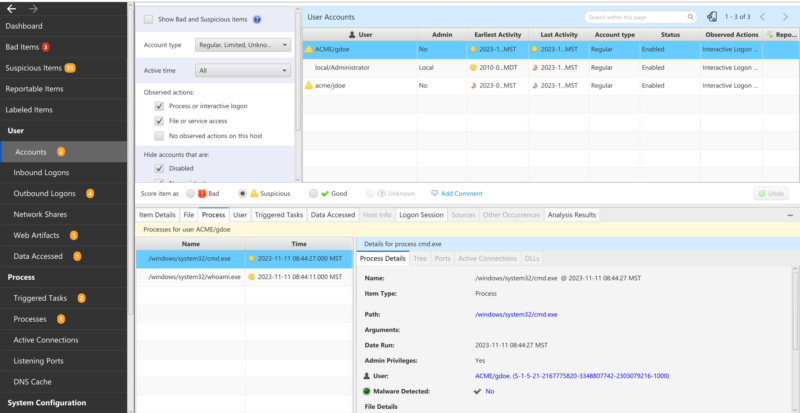Screen dimensions: 800x413
Task: Score item as Bad radio button
Action: 190,193
